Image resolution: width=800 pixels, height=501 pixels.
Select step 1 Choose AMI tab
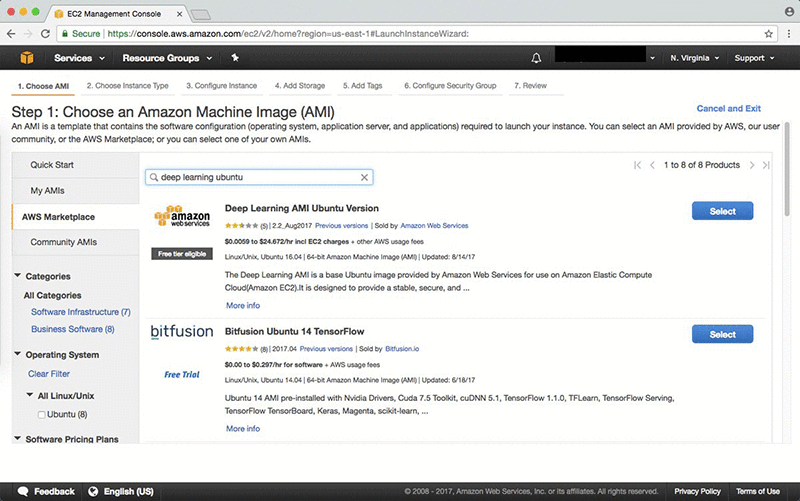click(x=43, y=86)
